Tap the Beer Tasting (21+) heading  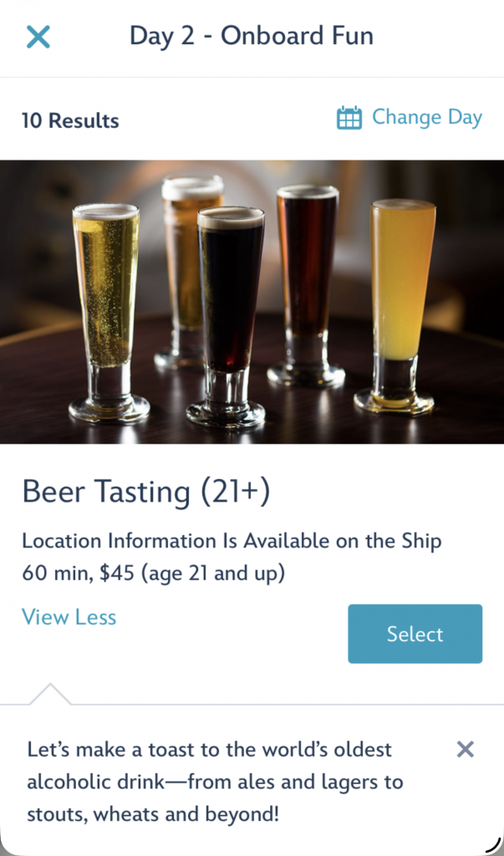[x=146, y=492]
